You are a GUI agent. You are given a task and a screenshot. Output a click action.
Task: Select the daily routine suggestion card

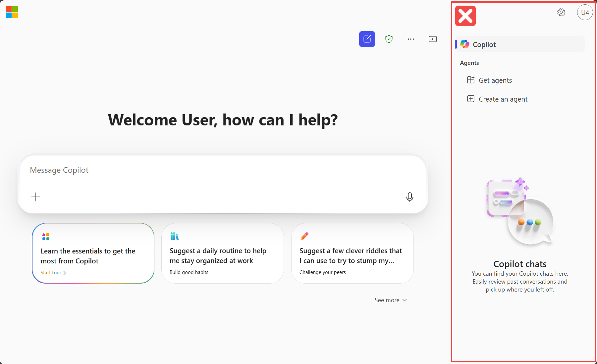pyautogui.click(x=222, y=253)
